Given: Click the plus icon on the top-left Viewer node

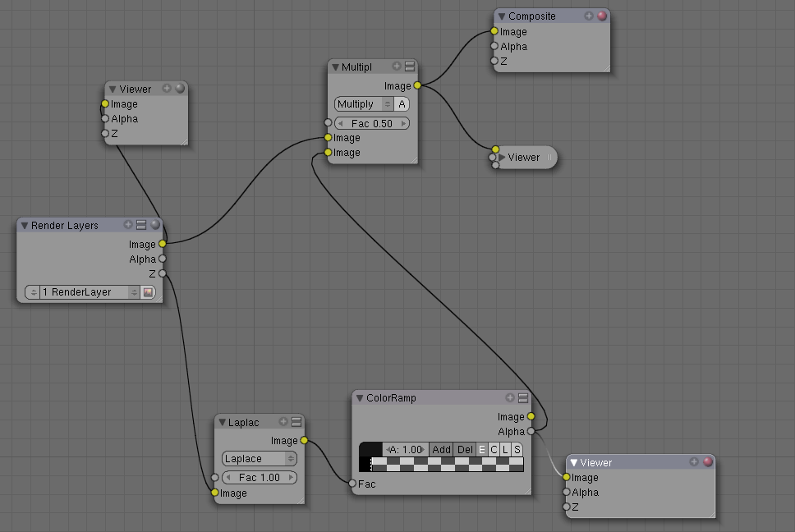Looking at the screenshot, I should tap(166, 88).
